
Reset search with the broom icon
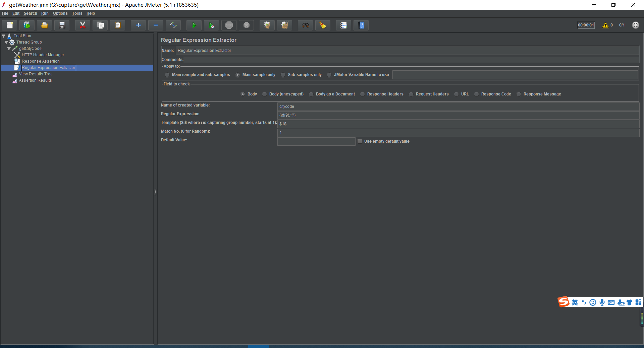[323, 25]
